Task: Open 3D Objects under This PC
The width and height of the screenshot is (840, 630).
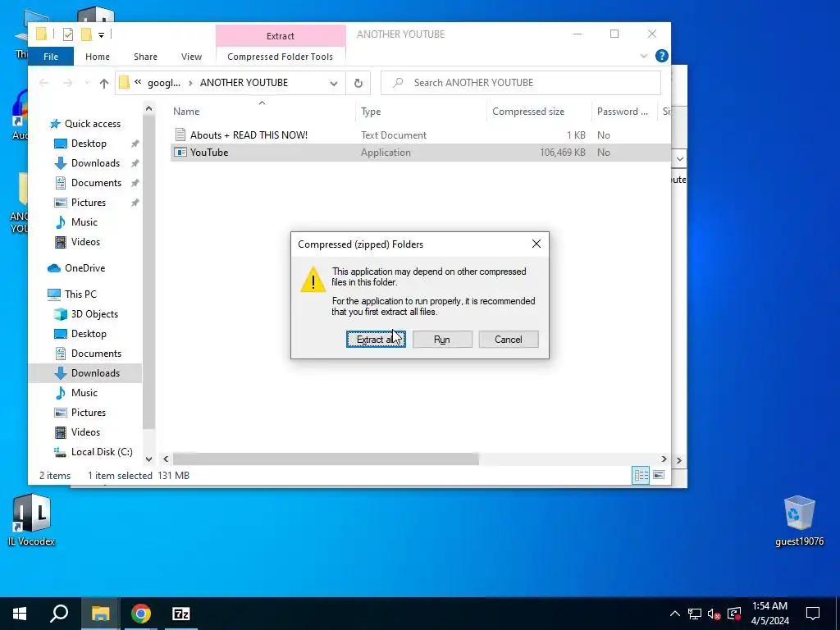Action: pyautogui.click(x=94, y=314)
